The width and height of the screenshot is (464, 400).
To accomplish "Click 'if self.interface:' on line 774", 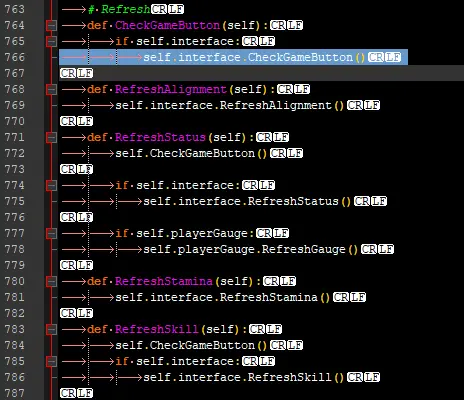I will (178, 185).
